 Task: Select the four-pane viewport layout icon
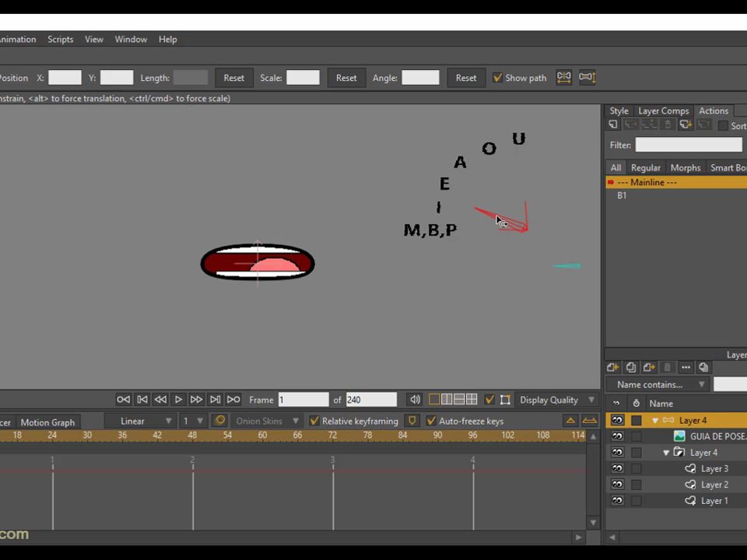(x=472, y=400)
